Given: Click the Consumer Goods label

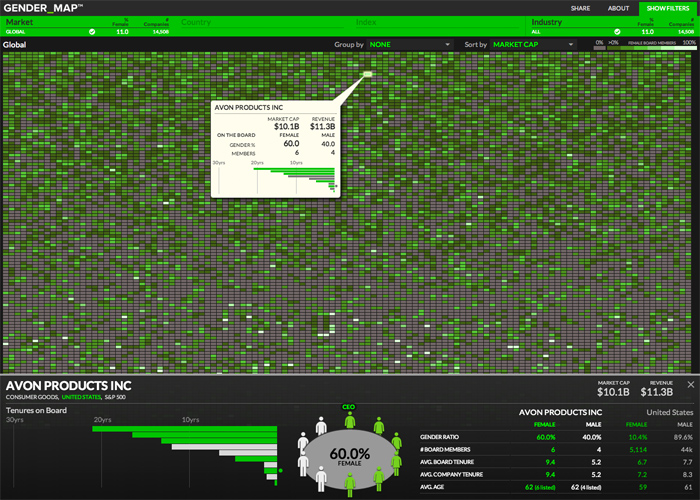Looking at the screenshot, I should pyautogui.click(x=32, y=397).
